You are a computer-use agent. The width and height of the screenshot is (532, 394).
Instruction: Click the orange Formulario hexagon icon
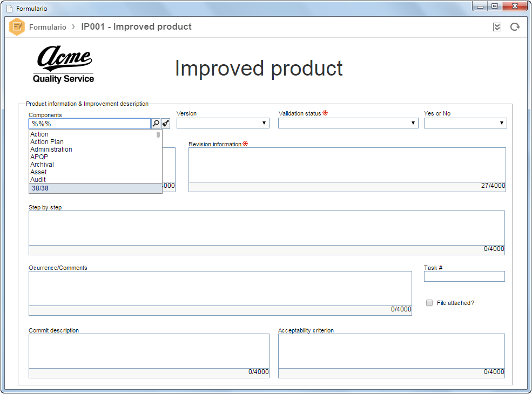click(x=17, y=27)
